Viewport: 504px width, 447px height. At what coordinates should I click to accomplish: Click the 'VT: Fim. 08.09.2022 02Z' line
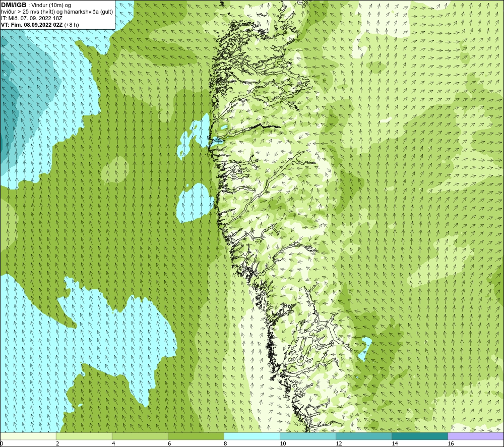coord(32,25)
